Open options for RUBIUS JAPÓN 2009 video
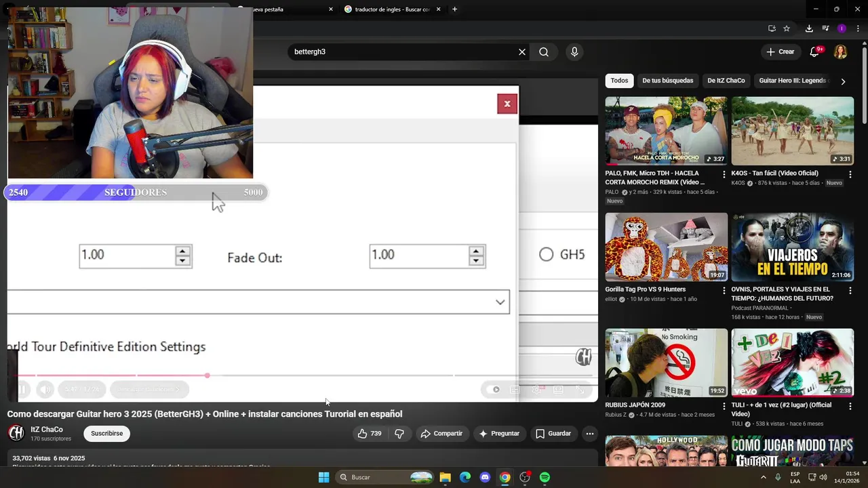 point(724,407)
